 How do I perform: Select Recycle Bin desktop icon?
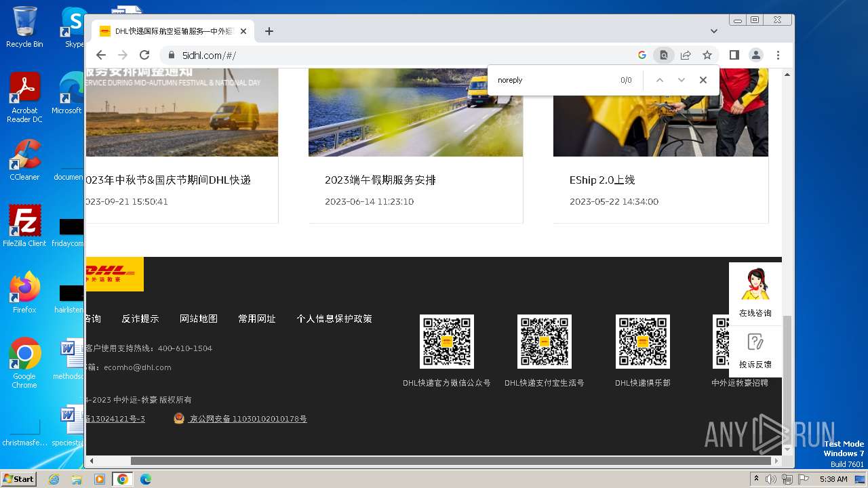coord(24,28)
